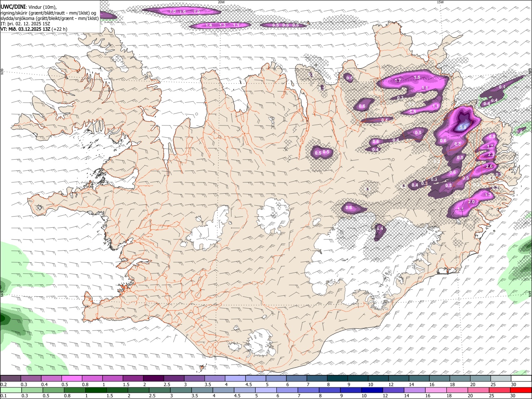The image size is (532, 399).
Task: Select the light grey swatch starting at 25 on the upper scale
Action: point(500,379)
